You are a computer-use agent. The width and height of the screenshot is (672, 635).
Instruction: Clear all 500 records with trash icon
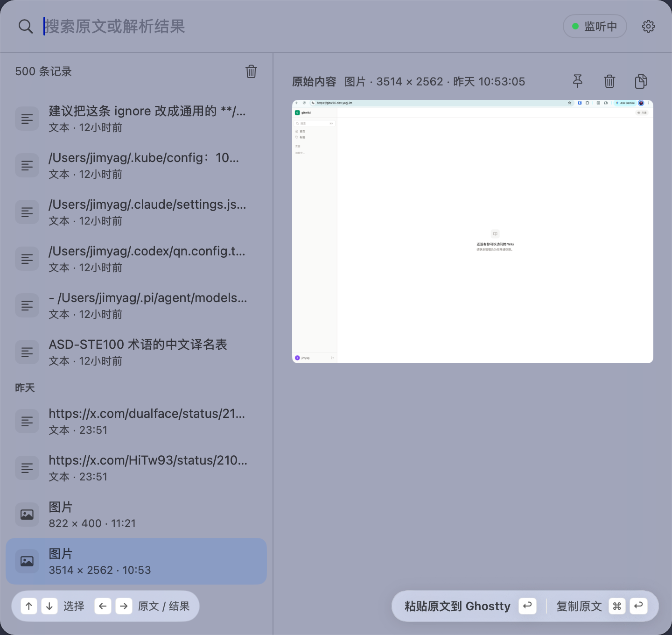(x=251, y=71)
